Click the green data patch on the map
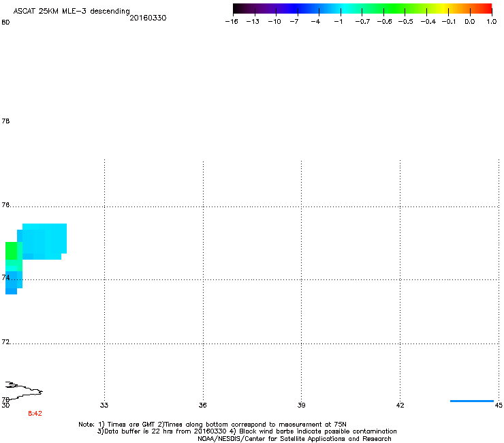This screenshot has height=443, width=504. 12,251
